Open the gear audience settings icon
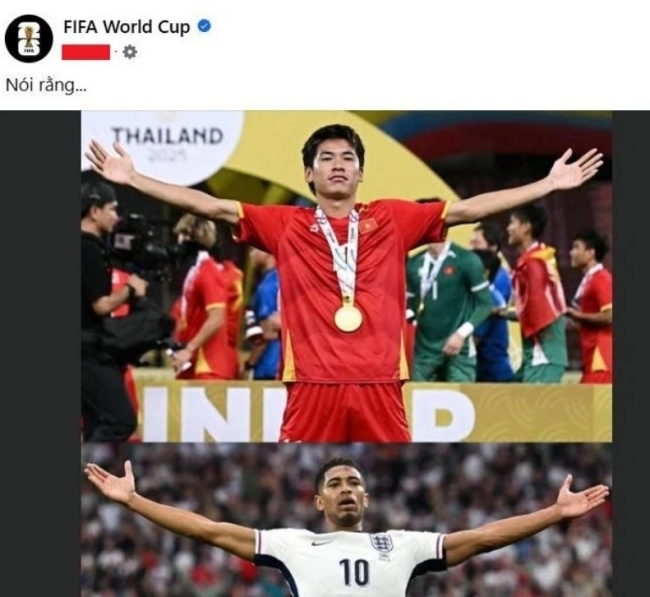Screen dimensions: 650x597 pyautogui.click(x=130, y=52)
